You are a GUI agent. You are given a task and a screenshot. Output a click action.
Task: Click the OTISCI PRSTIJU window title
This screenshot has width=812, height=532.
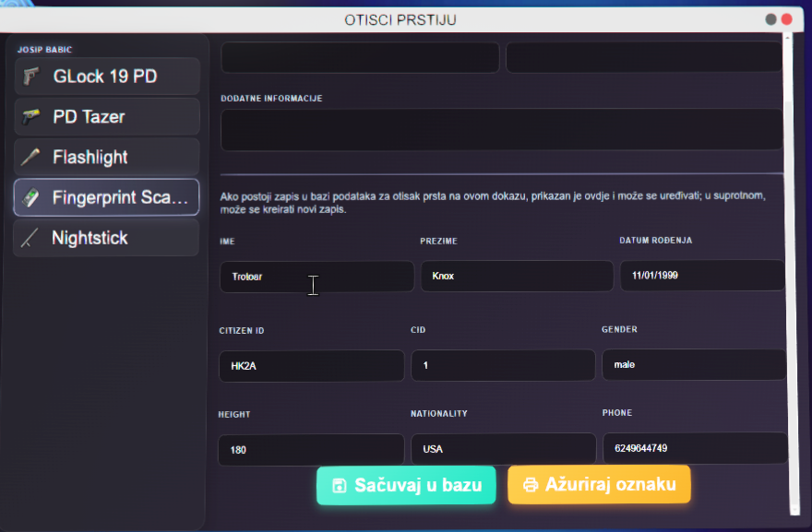pyautogui.click(x=400, y=19)
